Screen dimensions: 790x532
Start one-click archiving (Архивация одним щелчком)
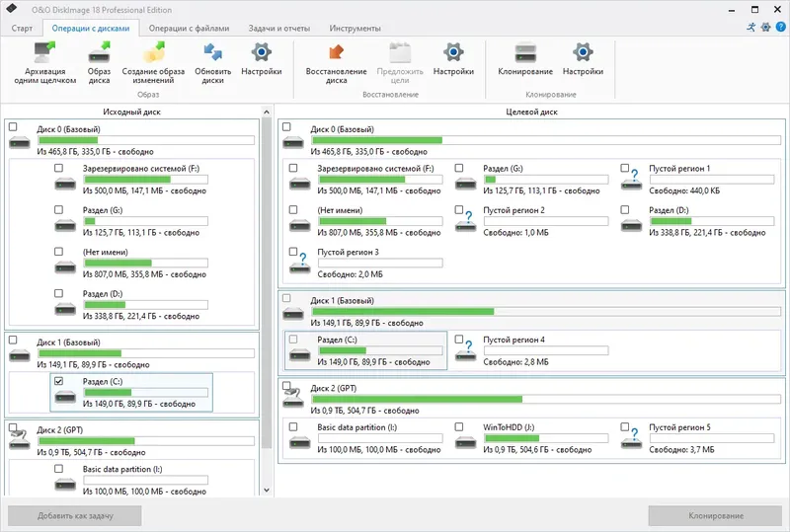44,63
